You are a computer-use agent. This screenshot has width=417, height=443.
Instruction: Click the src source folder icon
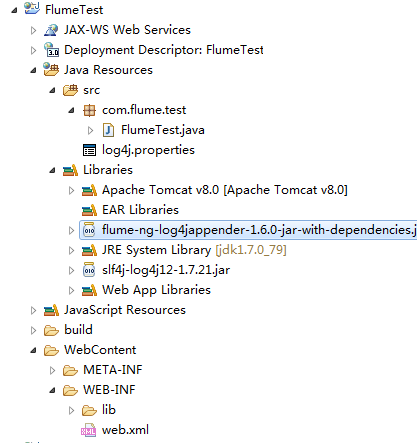coord(70,90)
